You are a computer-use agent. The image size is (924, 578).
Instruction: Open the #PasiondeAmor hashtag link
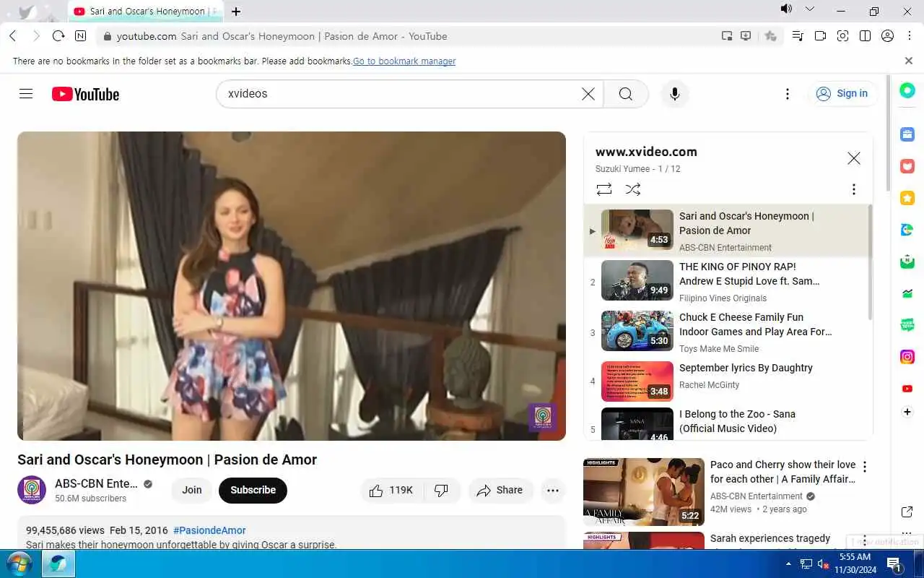pyautogui.click(x=209, y=530)
